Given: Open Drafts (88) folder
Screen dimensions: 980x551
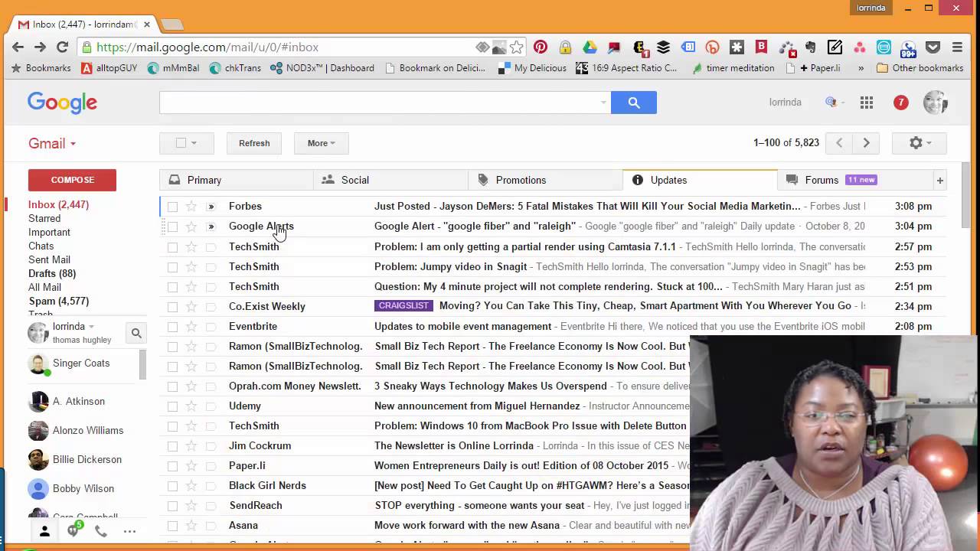Looking at the screenshot, I should click(52, 274).
